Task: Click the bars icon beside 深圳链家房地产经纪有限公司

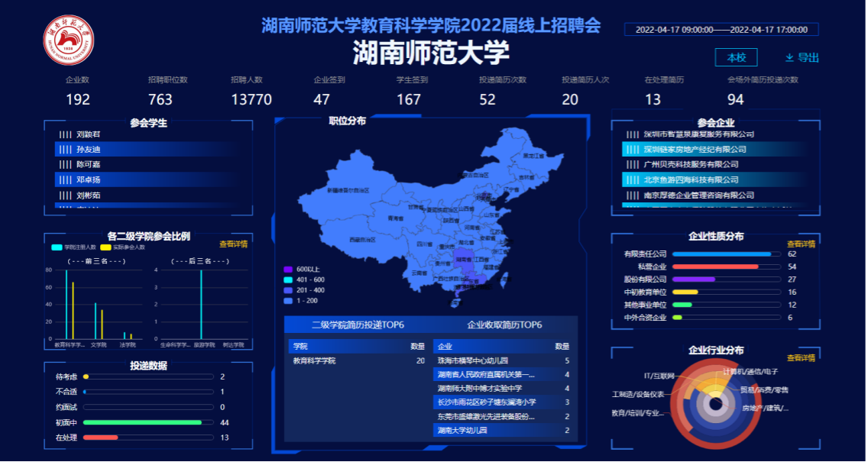Action: tap(632, 150)
